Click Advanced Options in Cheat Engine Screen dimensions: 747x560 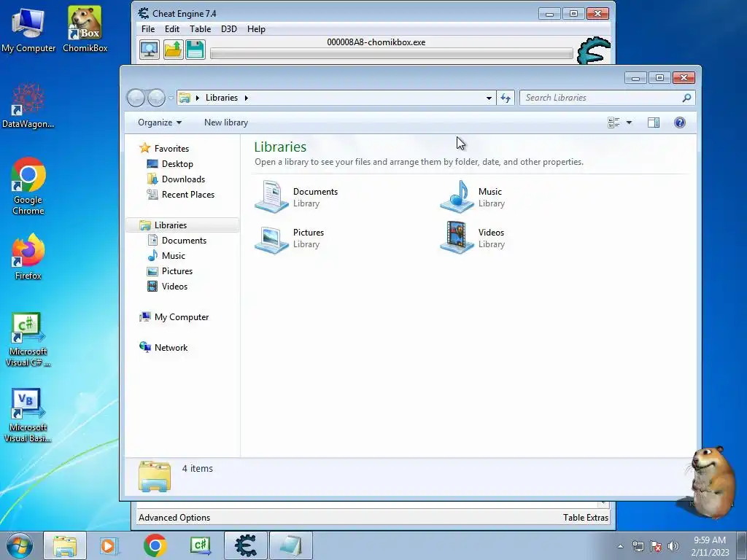point(174,518)
